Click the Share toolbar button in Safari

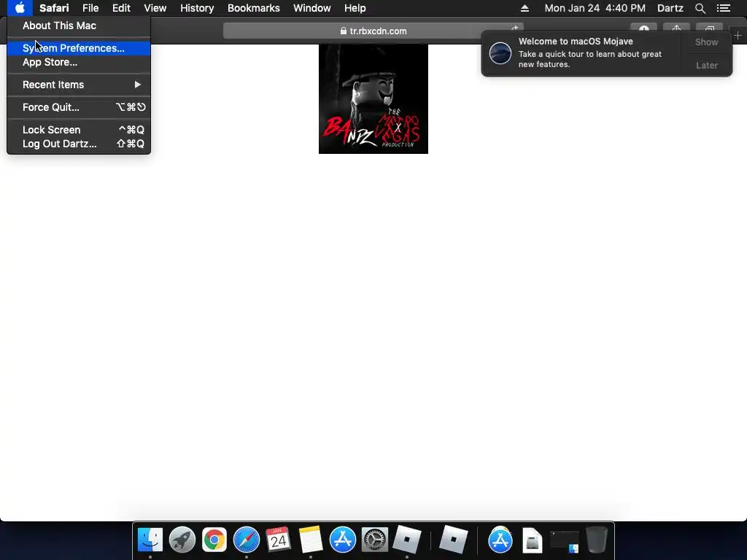676,28
